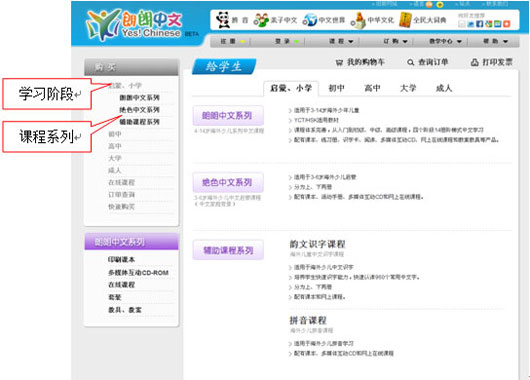Click the printer icon by 打印发票
This screenshot has width=530, height=380.
pos(475,63)
